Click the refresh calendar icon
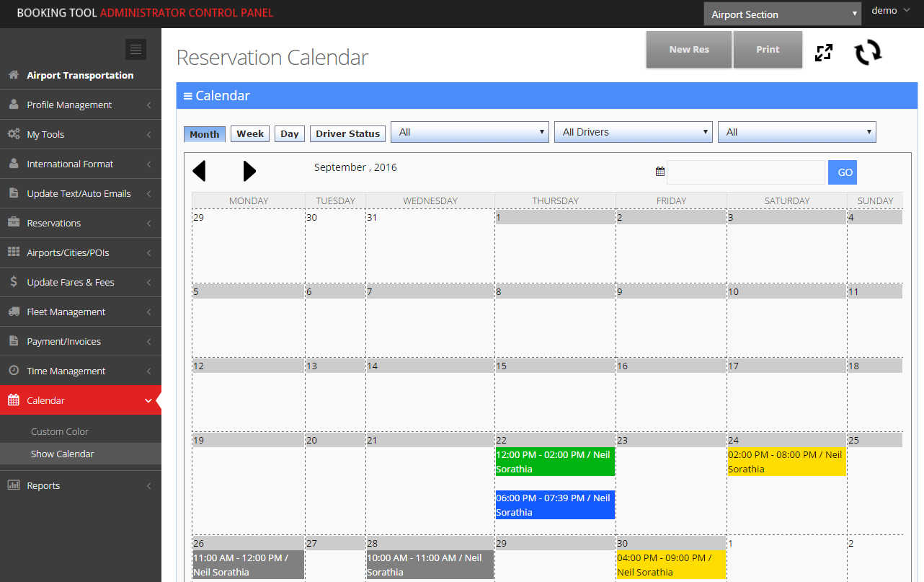The width and height of the screenshot is (924, 582). [867, 53]
